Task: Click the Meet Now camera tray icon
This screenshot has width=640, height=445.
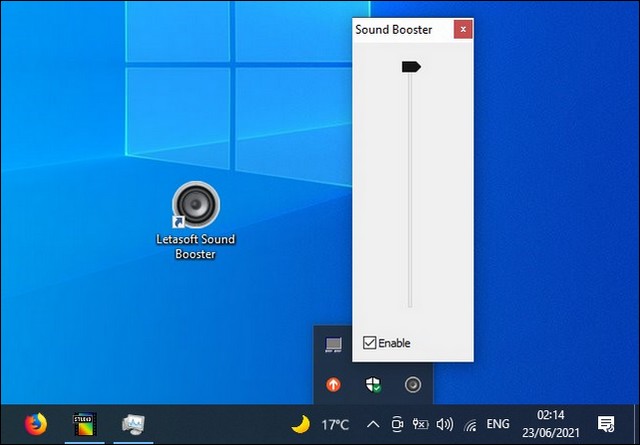Action: click(x=397, y=425)
